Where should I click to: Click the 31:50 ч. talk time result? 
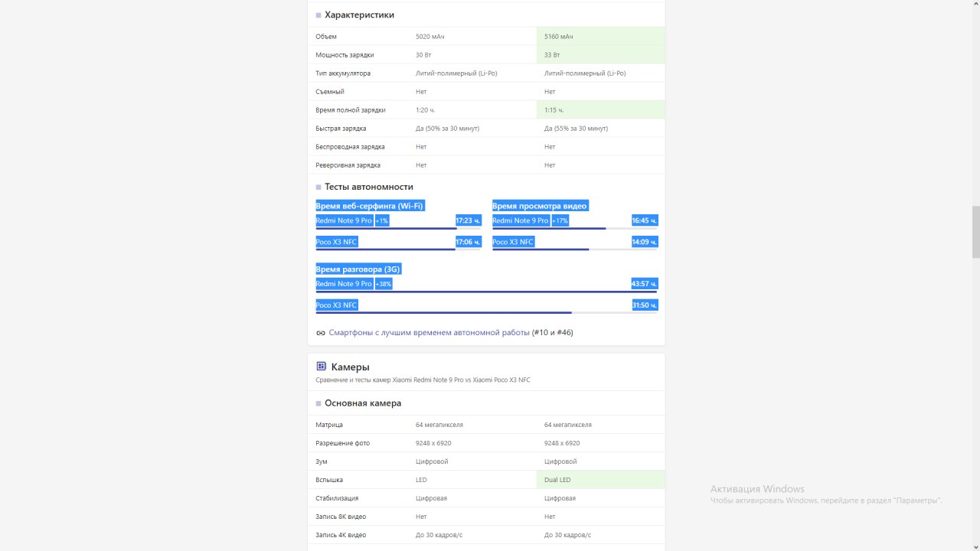point(645,305)
